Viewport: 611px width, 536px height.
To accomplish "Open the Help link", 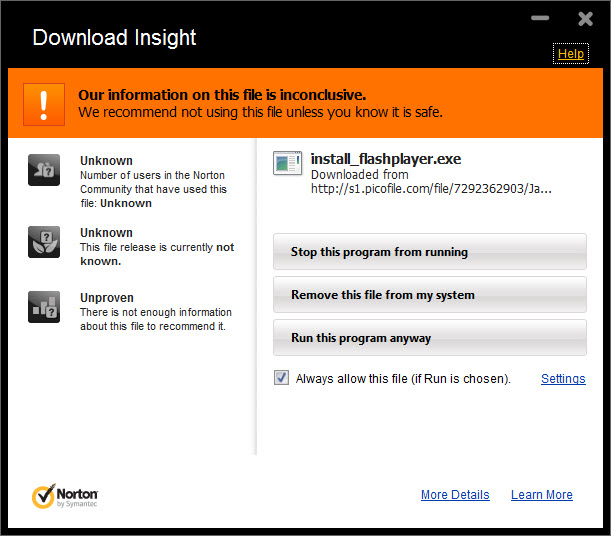I will pos(571,53).
